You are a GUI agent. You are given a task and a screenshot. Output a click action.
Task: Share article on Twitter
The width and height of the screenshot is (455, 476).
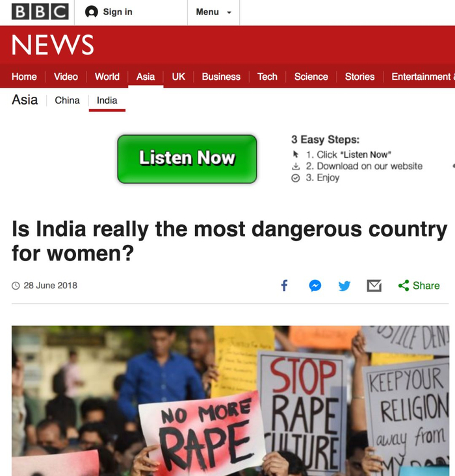344,286
